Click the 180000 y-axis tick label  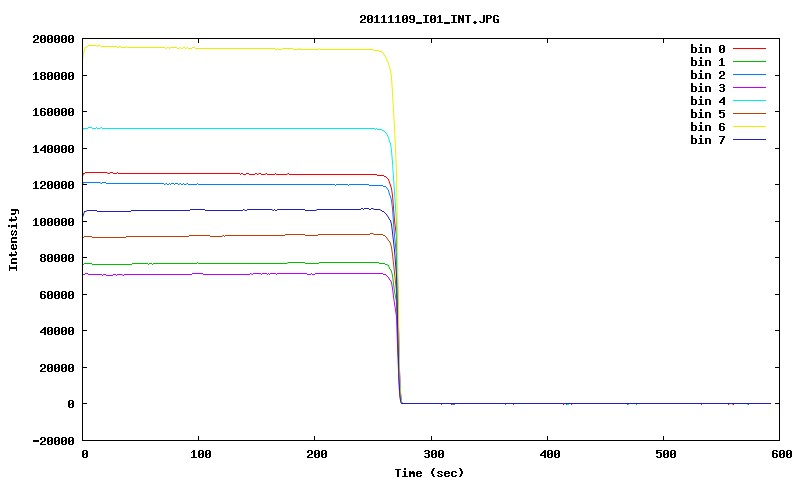54,76
